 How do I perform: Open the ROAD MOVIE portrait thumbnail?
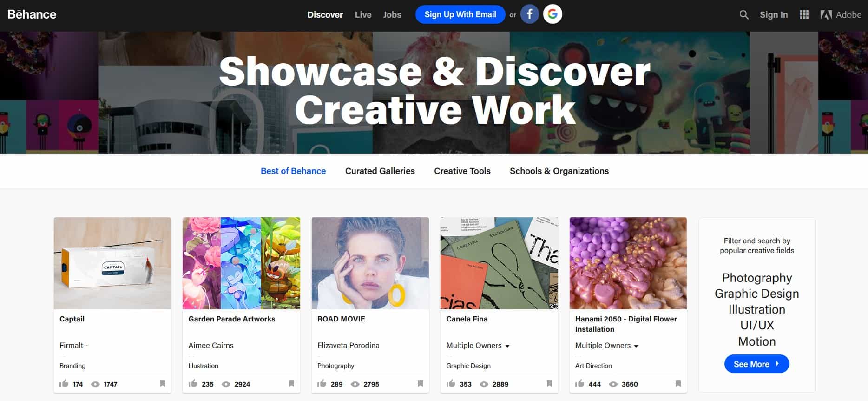pos(370,263)
